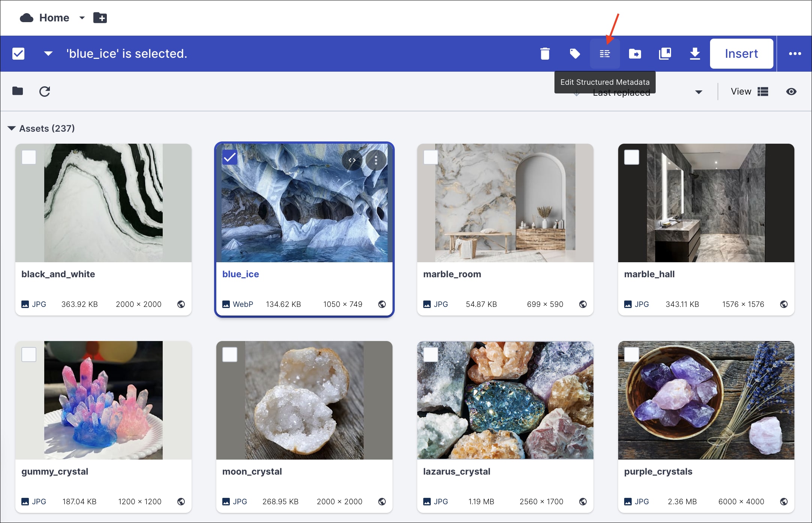Click the new folder icon beside Home
This screenshot has width=812, height=523.
(x=100, y=18)
